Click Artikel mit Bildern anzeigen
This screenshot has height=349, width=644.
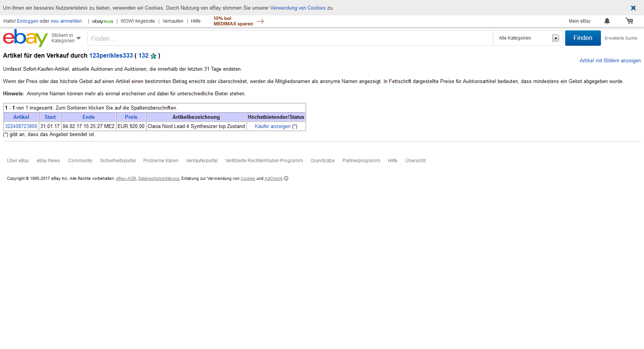[x=610, y=61]
